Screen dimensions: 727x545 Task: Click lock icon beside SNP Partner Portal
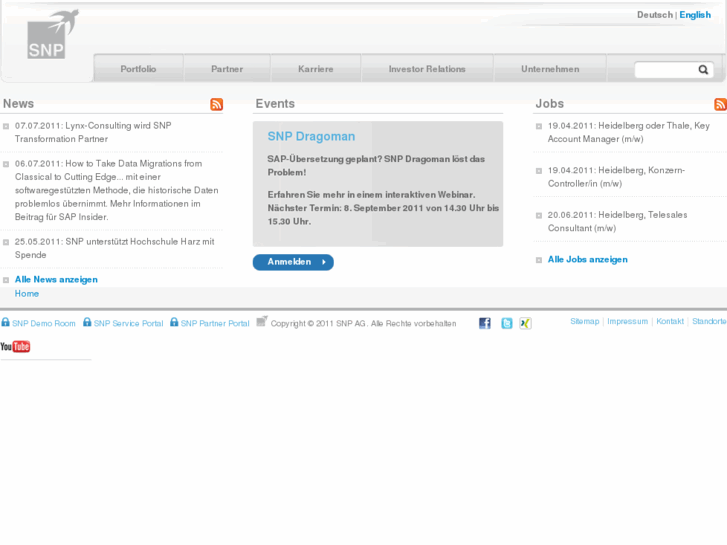[174, 322]
